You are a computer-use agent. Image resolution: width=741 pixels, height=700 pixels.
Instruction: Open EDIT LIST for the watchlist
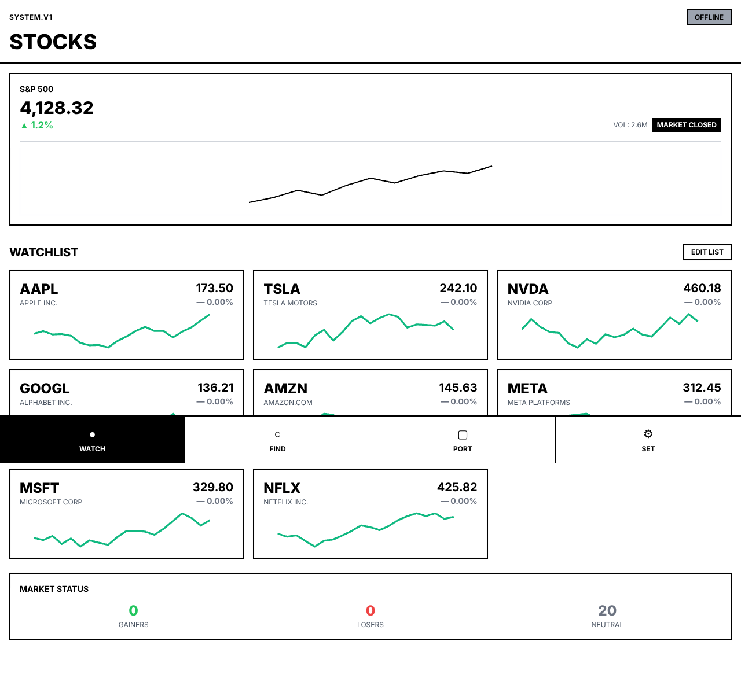pyautogui.click(x=707, y=253)
